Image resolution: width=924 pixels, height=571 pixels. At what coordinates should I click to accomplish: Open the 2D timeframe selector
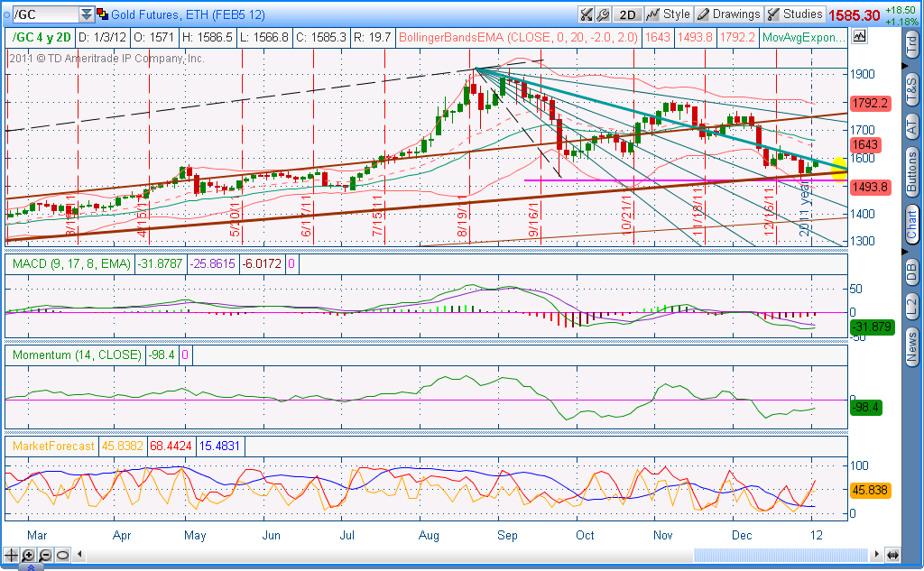pyautogui.click(x=627, y=14)
